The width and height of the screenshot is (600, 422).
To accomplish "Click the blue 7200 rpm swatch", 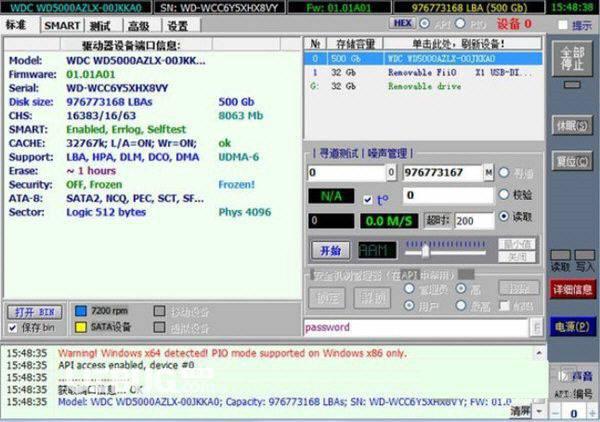I will coord(81,311).
